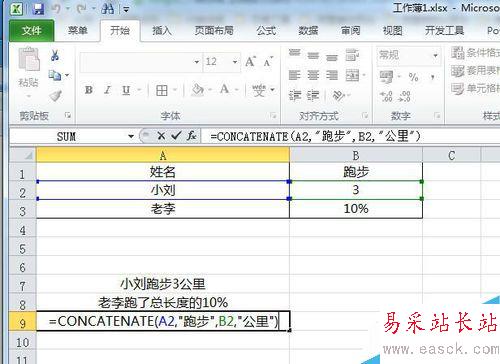Click the Fill Color bucket icon
This screenshot has height=364, width=500.
(197, 90)
